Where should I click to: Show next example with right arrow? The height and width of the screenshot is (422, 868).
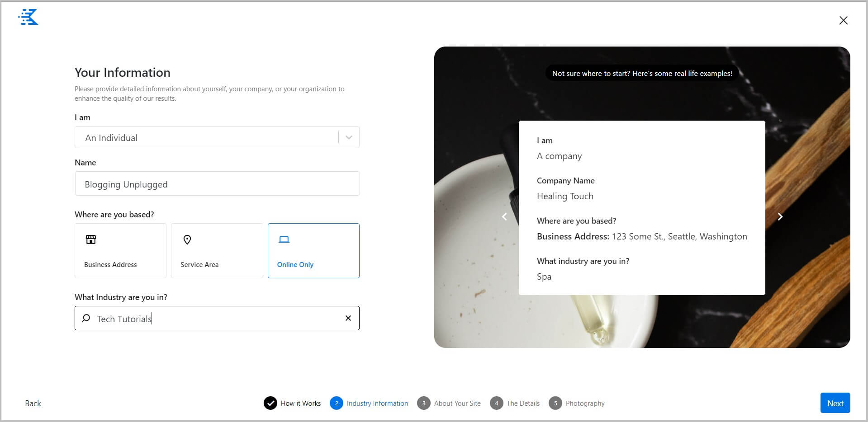pos(780,217)
